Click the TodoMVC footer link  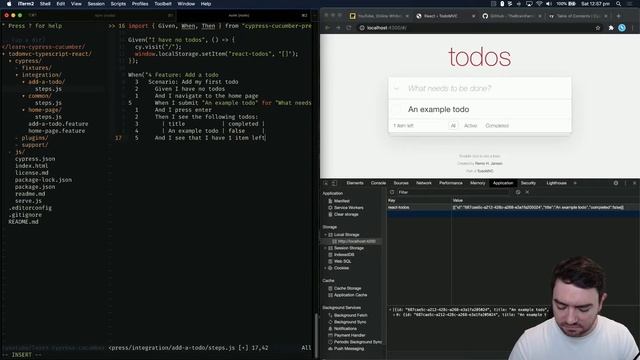(485, 171)
